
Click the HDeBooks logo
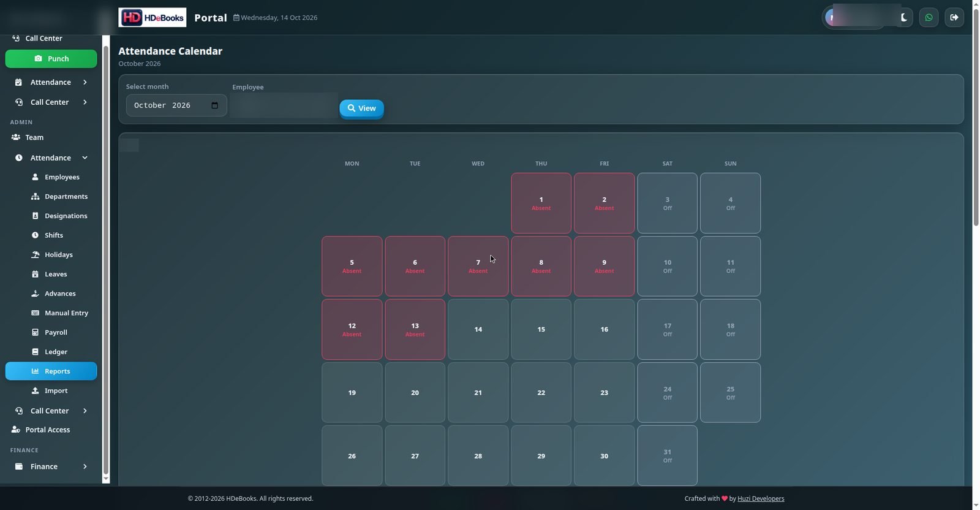(x=153, y=17)
